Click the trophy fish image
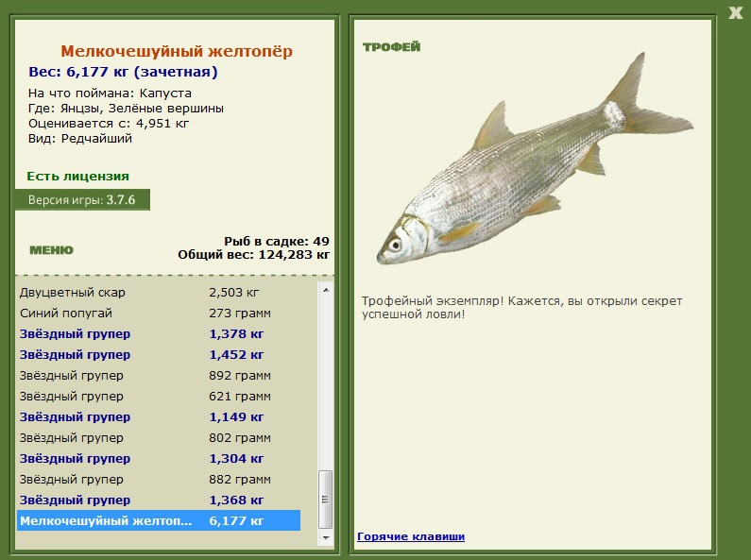Image resolution: width=751 pixels, height=560 pixels. coord(535,159)
